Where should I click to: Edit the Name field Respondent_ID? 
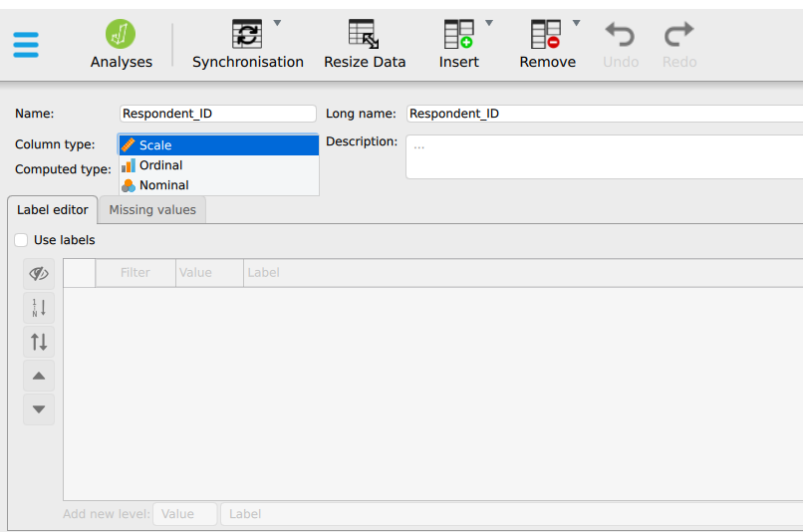[217, 114]
